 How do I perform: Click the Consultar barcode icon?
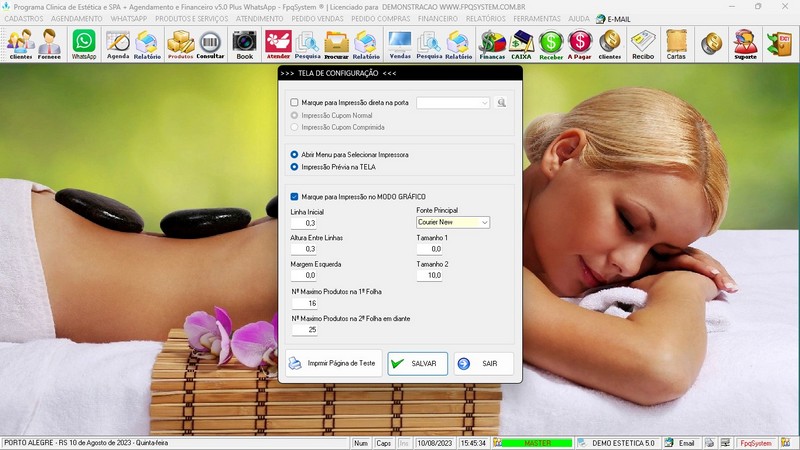tap(210, 44)
